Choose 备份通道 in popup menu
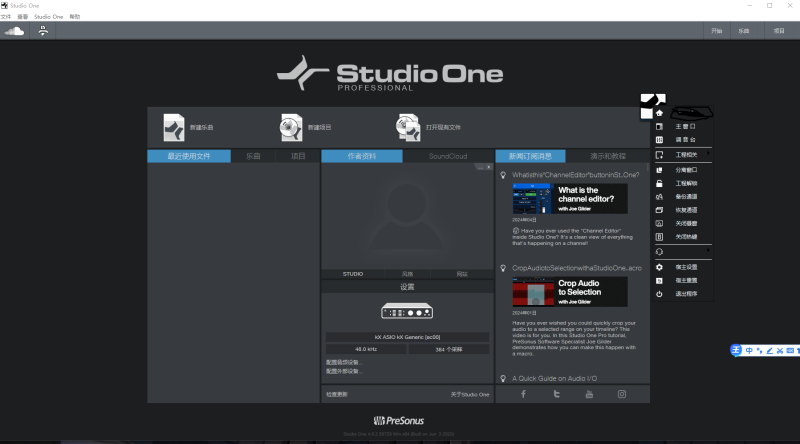This screenshot has height=444, width=800. [x=686, y=196]
